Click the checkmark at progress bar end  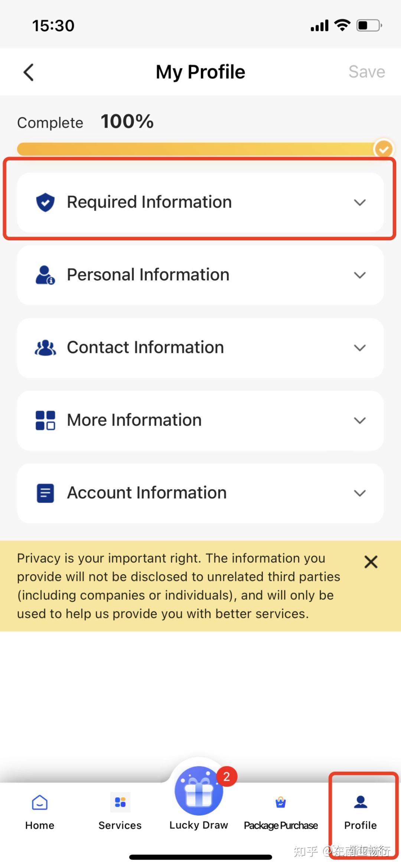point(384,149)
